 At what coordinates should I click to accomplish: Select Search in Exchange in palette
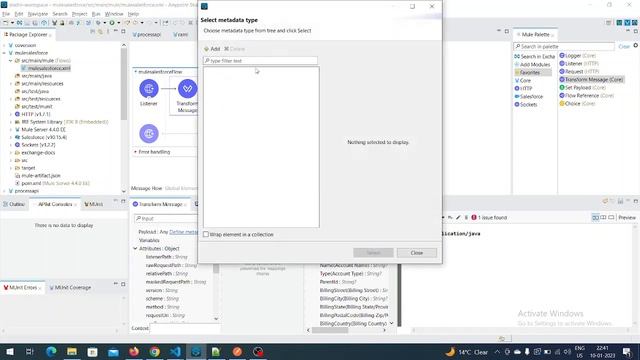pyautogui.click(x=535, y=57)
